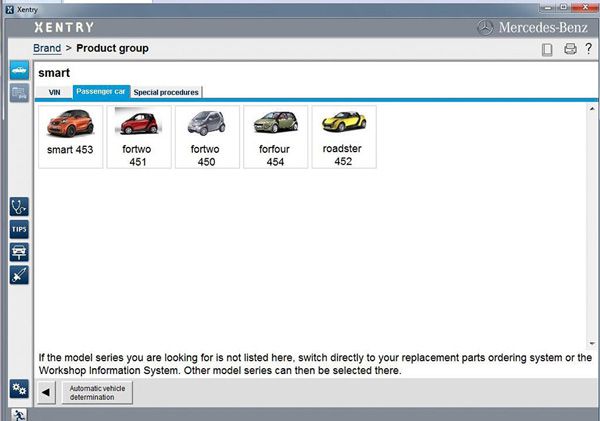Select the Passenger car tab

[101, 92]
